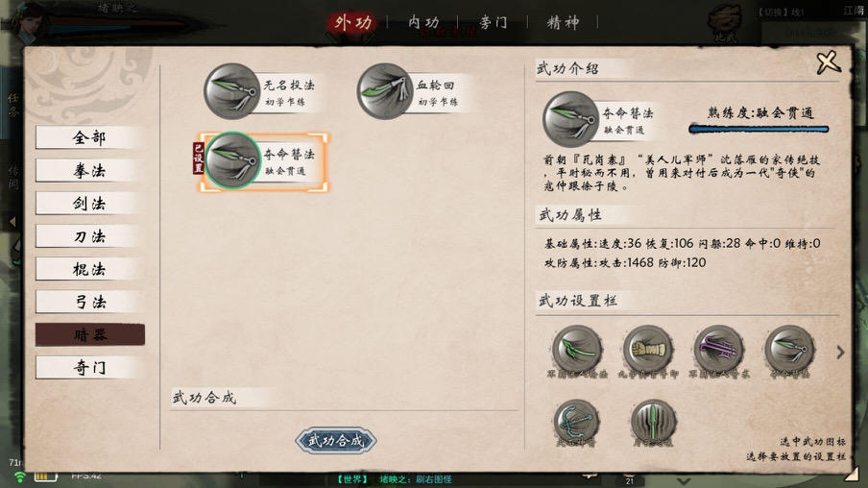The height and width of the screenshot is (488, 868).
Task: Filter skills by 奇门 category
Action: click(x=89, y=367)
